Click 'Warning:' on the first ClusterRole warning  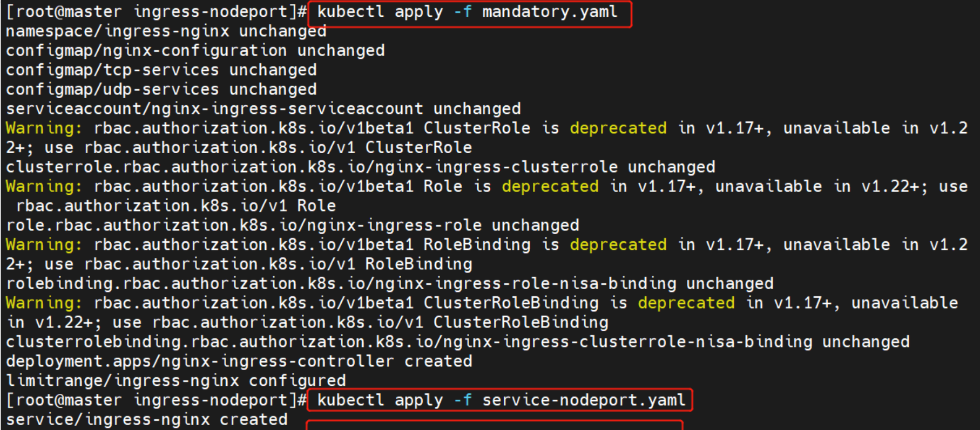click(x=44, y=128)
